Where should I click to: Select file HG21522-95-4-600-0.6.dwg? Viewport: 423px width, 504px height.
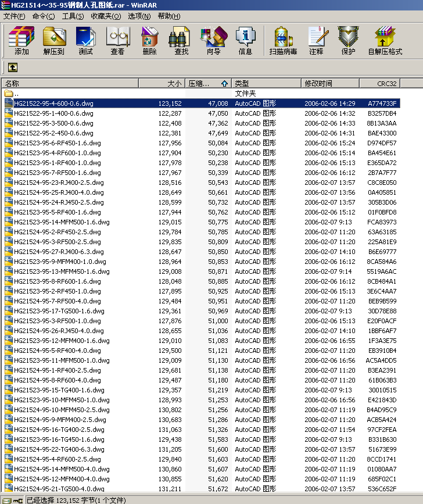[53, 103]
